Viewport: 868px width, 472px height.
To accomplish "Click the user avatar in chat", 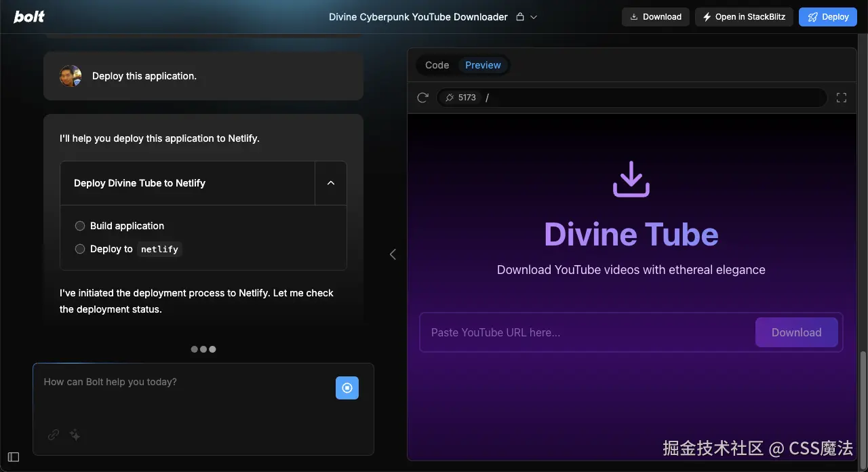I will pos(71,76).
